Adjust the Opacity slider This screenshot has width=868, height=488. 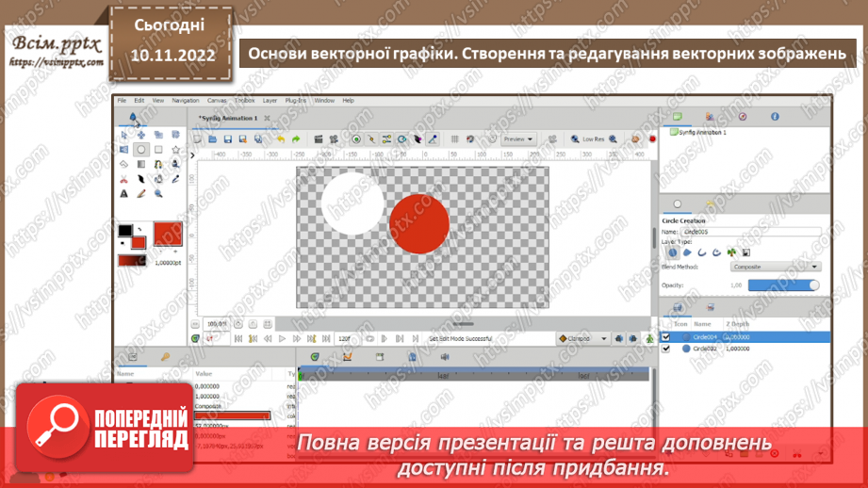pyautogui.click(x=783, y=285)
